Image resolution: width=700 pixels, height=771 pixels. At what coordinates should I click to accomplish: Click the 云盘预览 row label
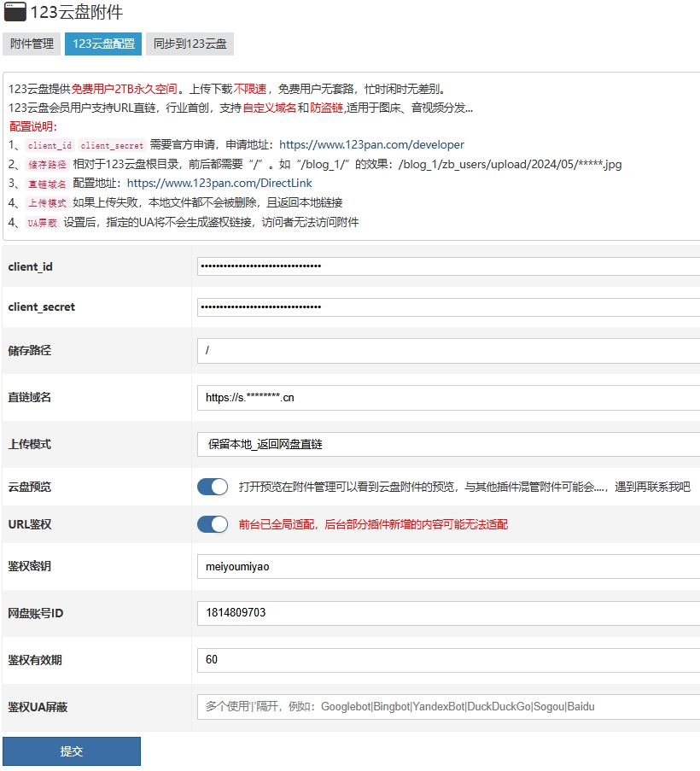point(30,487)
